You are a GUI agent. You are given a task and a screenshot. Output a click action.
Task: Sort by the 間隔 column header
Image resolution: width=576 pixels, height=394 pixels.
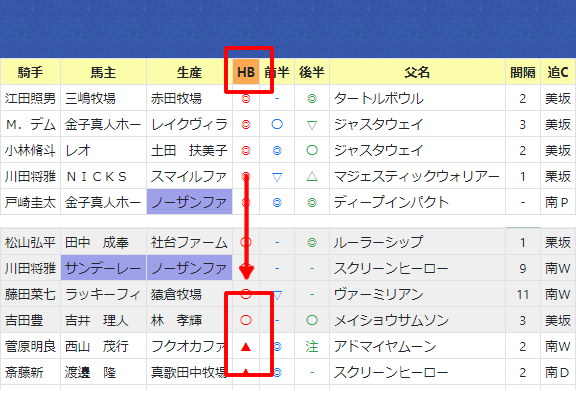[x=523, y=72]
